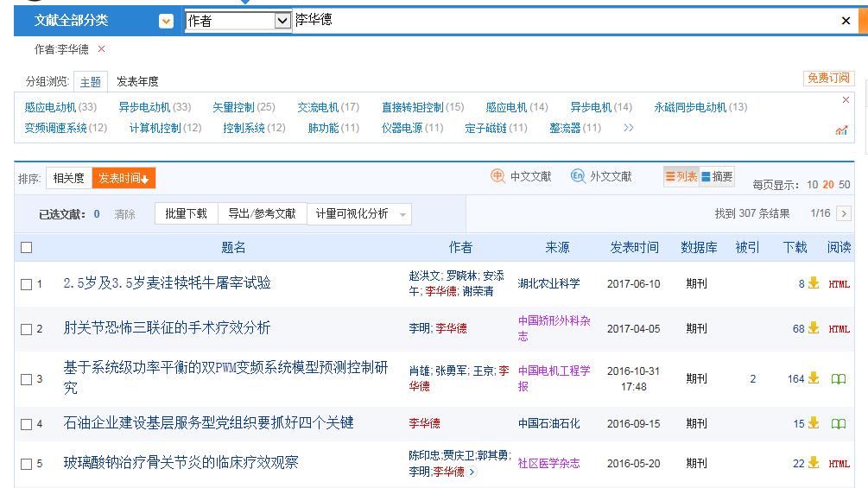868x488 pixels.
Task: Download the 中国矫形外科杂志 article
Action: point(814,327)
